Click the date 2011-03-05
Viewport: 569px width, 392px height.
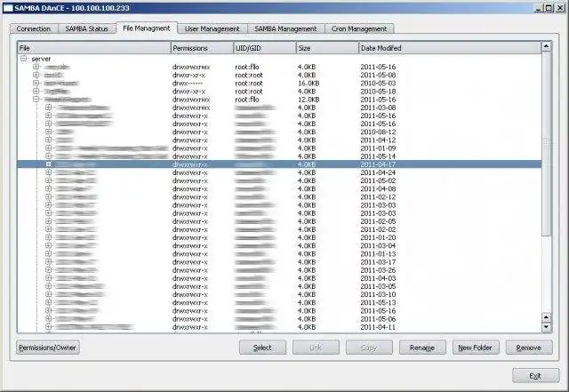pyautogui.click(x=378, y=286)
